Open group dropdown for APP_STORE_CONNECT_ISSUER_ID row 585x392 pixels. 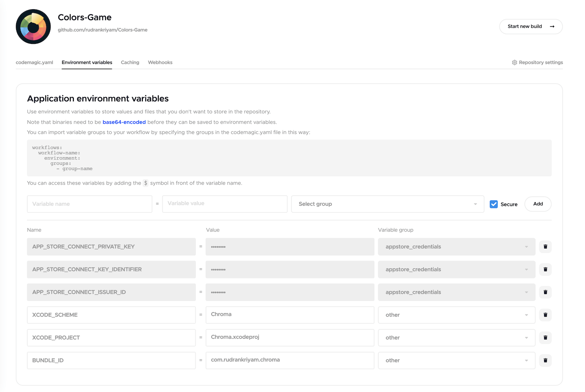tap(457, 292)
